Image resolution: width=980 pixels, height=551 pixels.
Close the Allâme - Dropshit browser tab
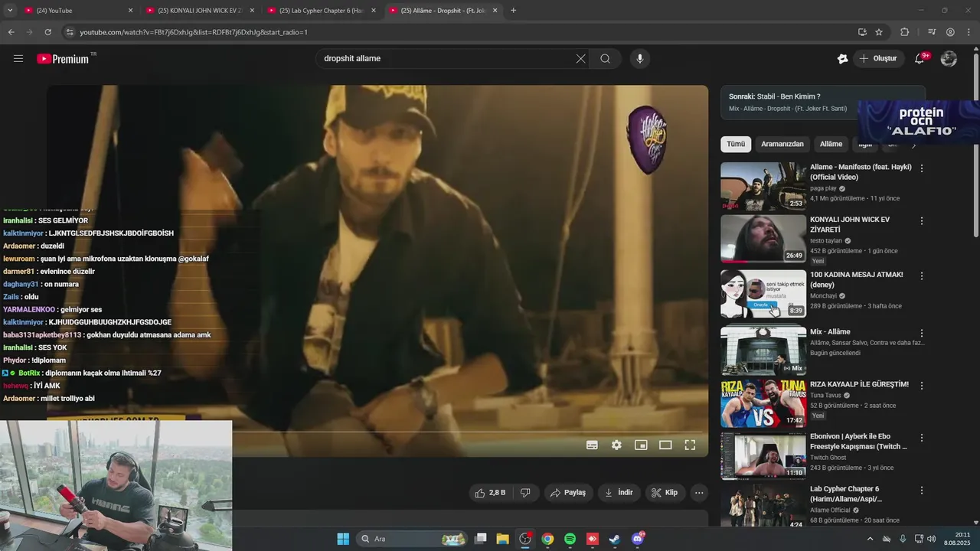pos(495,11)
